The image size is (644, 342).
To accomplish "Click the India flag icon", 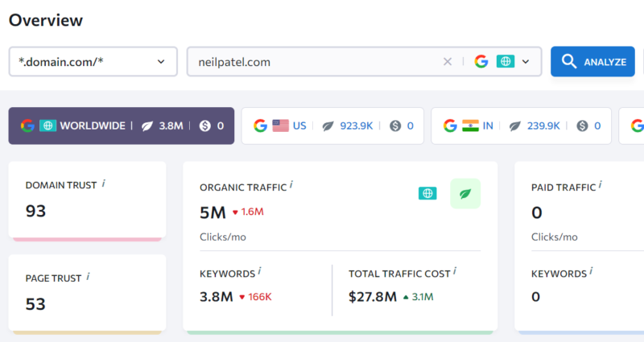I will (x=470, y=126).
